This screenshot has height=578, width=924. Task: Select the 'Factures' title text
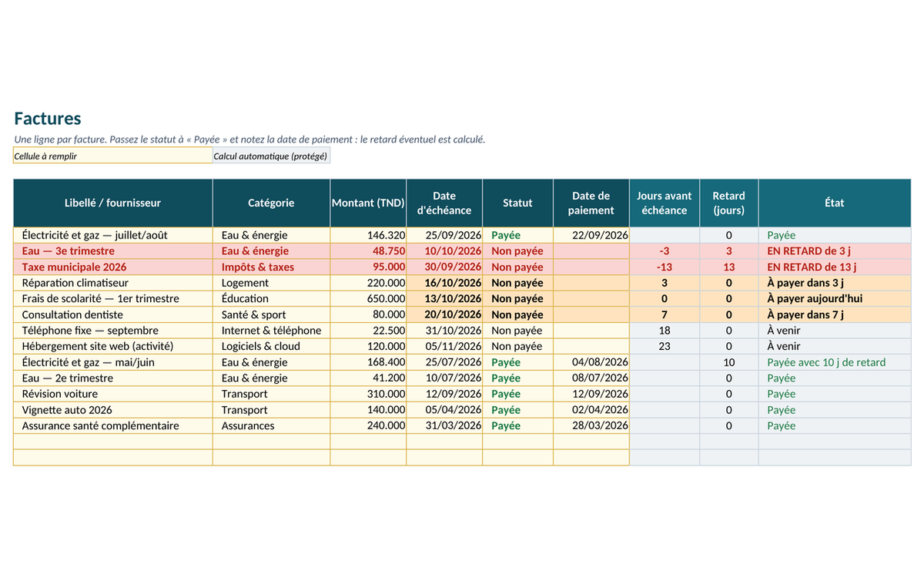(48, 119)
